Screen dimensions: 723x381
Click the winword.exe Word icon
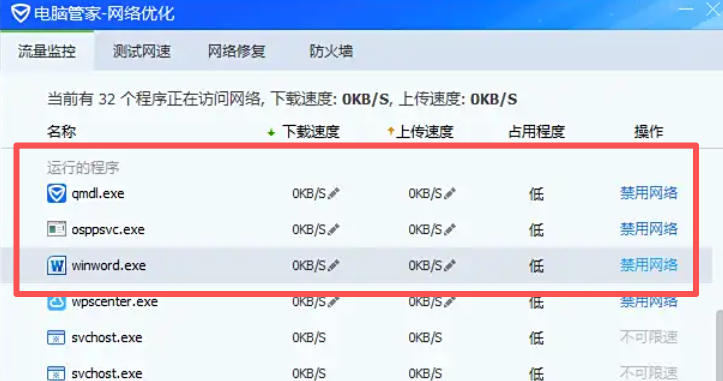pyautogui.click(x=56, y=266)
